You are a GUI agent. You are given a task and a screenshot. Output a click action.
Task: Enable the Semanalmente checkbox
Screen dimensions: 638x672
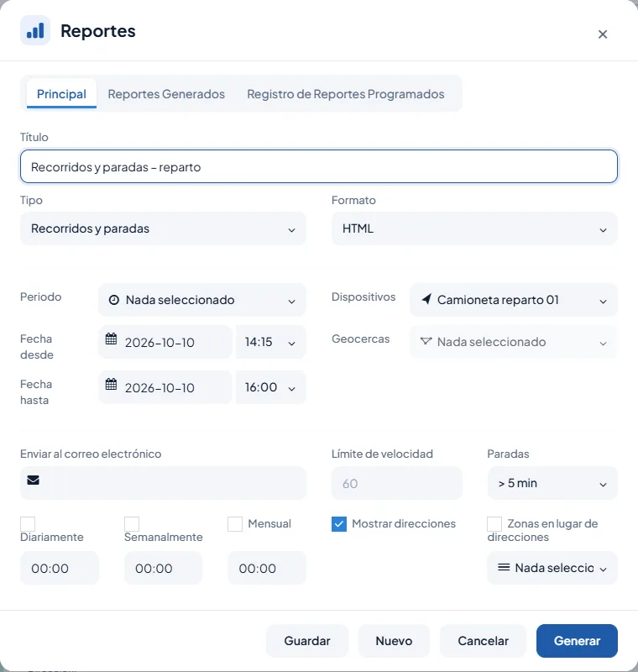click(x=132, y=523)
